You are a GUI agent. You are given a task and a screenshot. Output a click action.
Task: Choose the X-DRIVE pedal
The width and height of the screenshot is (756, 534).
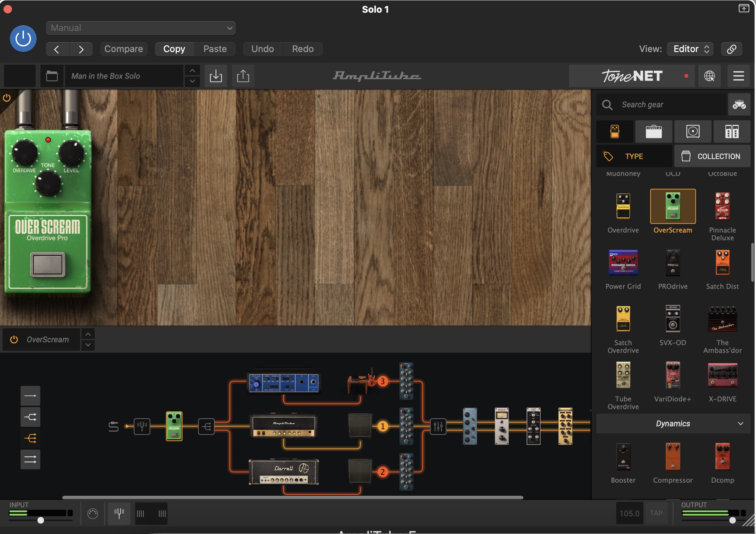click(723, 375)
